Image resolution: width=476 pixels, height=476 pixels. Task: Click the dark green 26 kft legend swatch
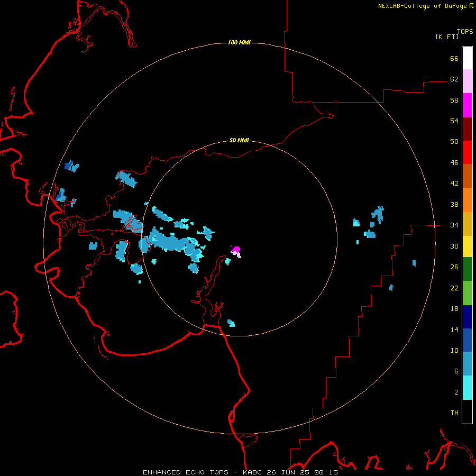[x=467, y=269]
